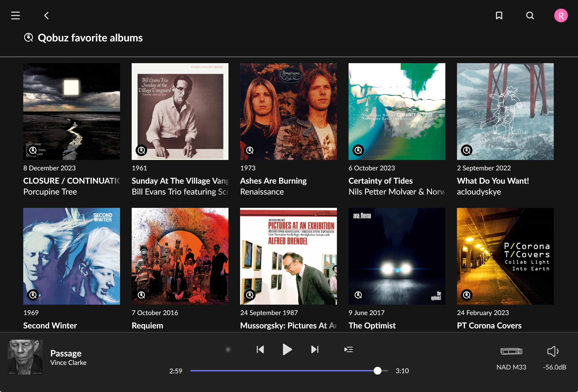This screenshot has width=578, height=392.
Task: Click Qobuz badge on Certainty of Tides cover
Action: pyautogui.click(x=358, y=150)
